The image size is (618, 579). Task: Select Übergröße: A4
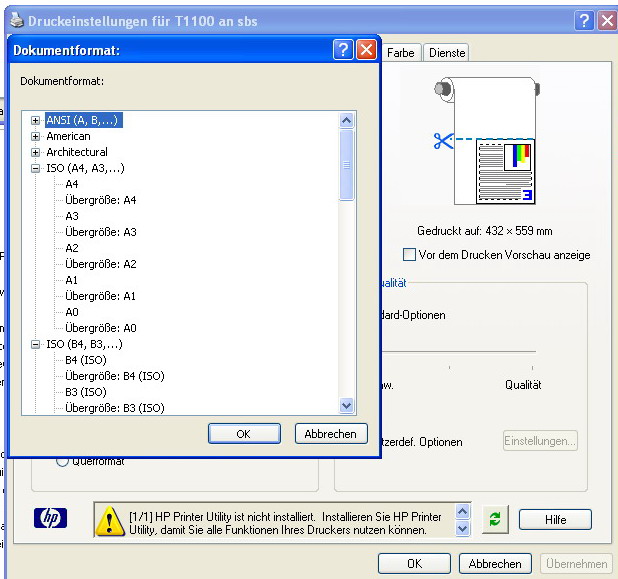[101, 200]
